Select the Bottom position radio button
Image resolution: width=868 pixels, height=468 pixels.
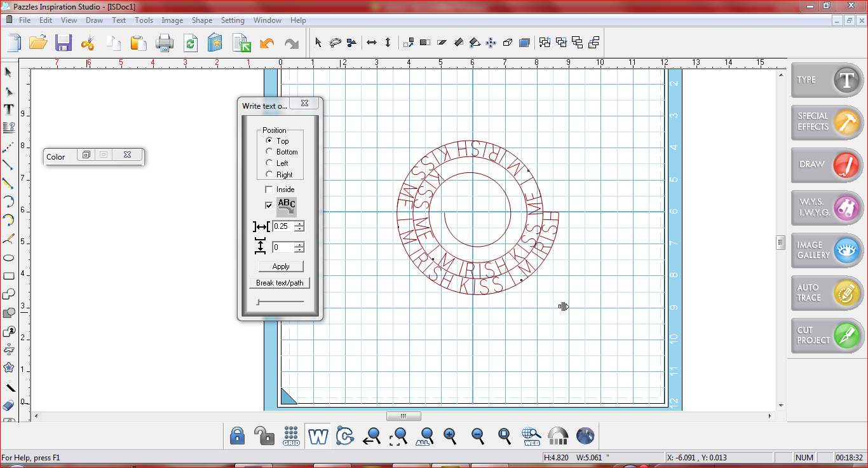pos(269,152)
